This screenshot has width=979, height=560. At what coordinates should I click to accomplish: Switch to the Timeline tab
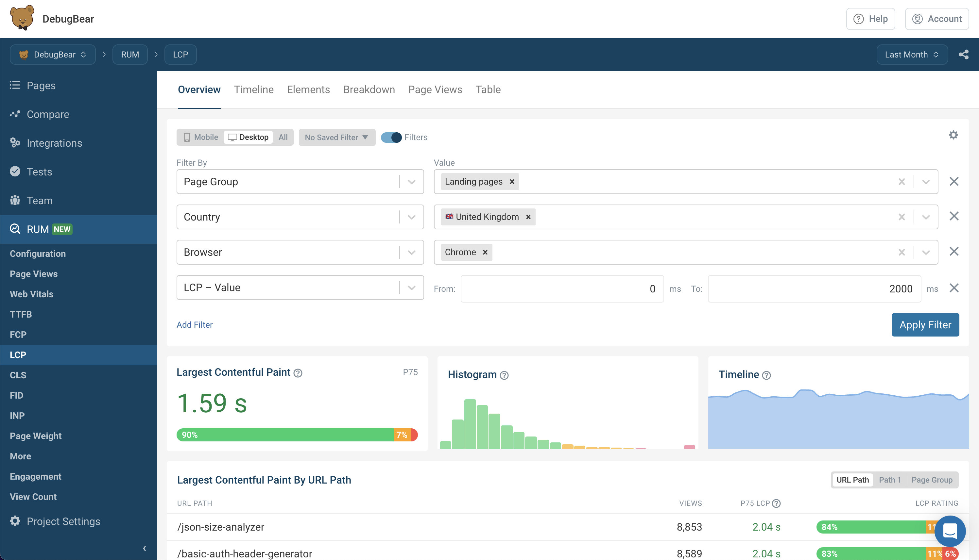click(254, 90)
